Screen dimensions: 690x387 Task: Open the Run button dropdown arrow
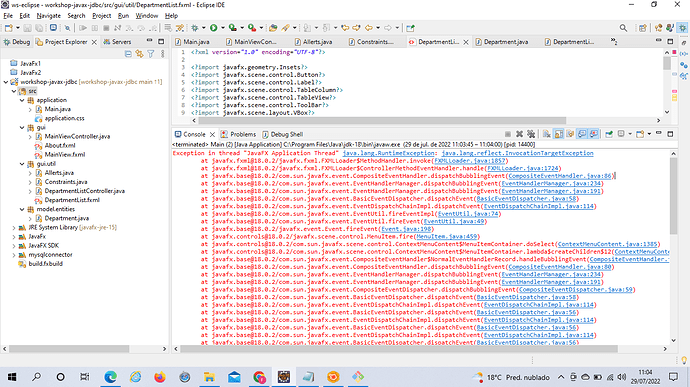point(223,28)
